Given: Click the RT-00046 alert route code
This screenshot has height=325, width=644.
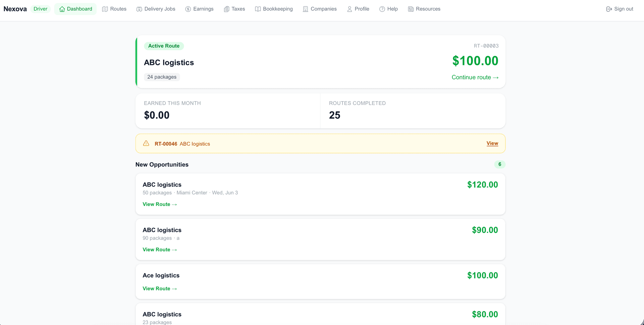Looking at the screenshot, I should [x=166, y=144].
